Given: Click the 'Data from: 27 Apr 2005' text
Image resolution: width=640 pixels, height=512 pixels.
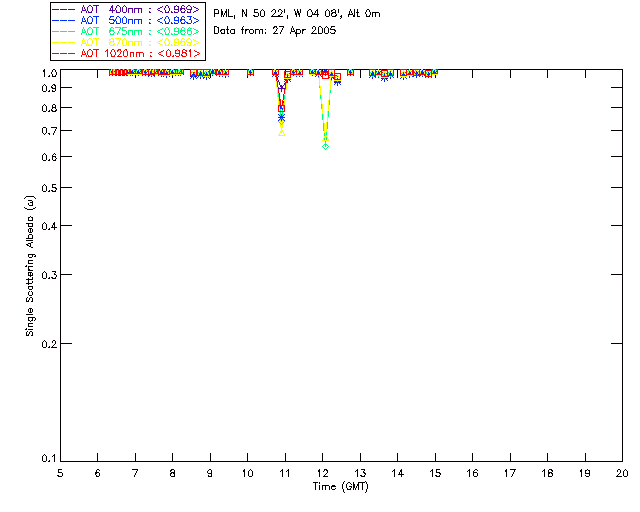Looking at the screenshot, I should (x=275, y=31).
